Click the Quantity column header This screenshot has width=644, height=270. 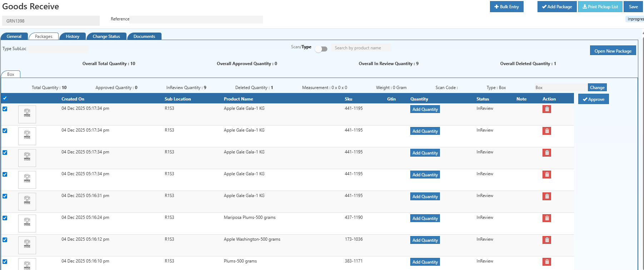point(419,99)
